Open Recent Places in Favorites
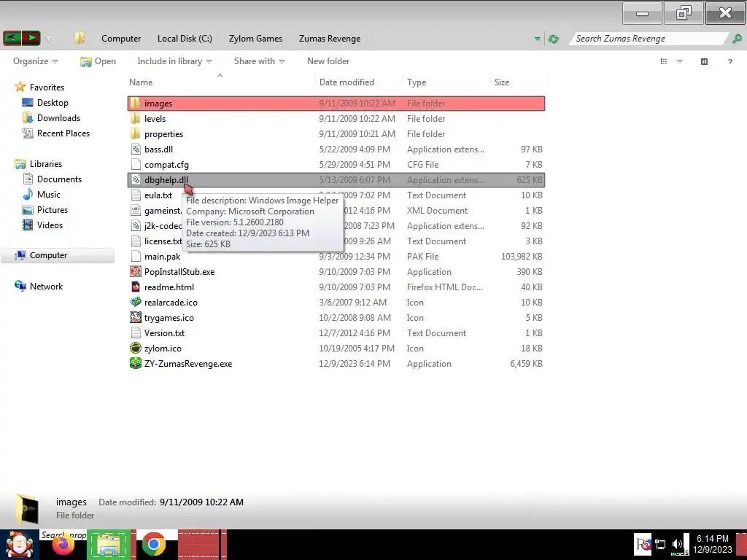 (x=63, y=133)
